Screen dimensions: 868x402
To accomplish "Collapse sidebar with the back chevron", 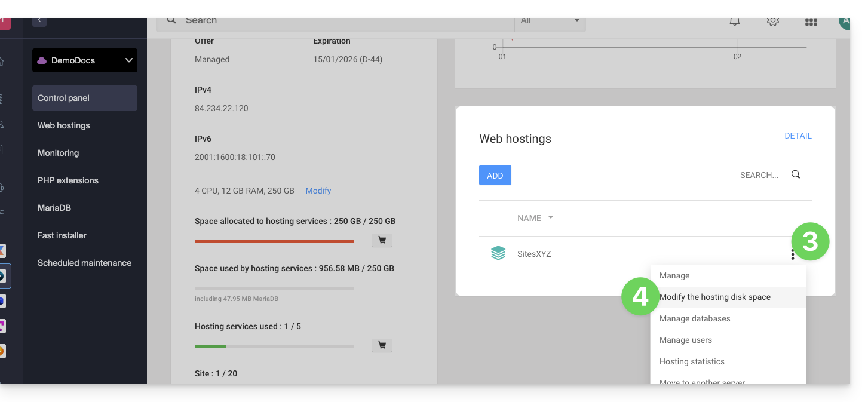I will pyautogui.click(x=39, y=20).
